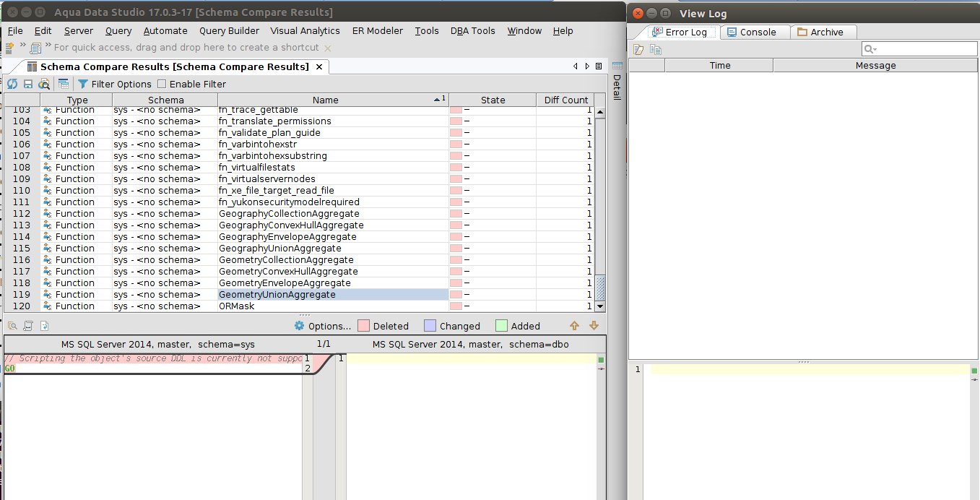The image size is (980, 500).
Task: Sort by the State column header
Action: [493, 100]
